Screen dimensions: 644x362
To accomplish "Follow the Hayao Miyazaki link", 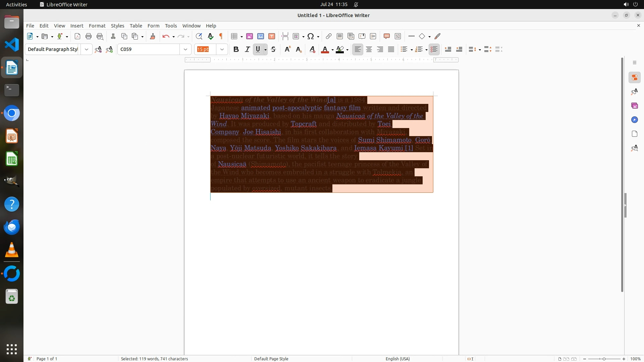I will (x=244, y=116).
